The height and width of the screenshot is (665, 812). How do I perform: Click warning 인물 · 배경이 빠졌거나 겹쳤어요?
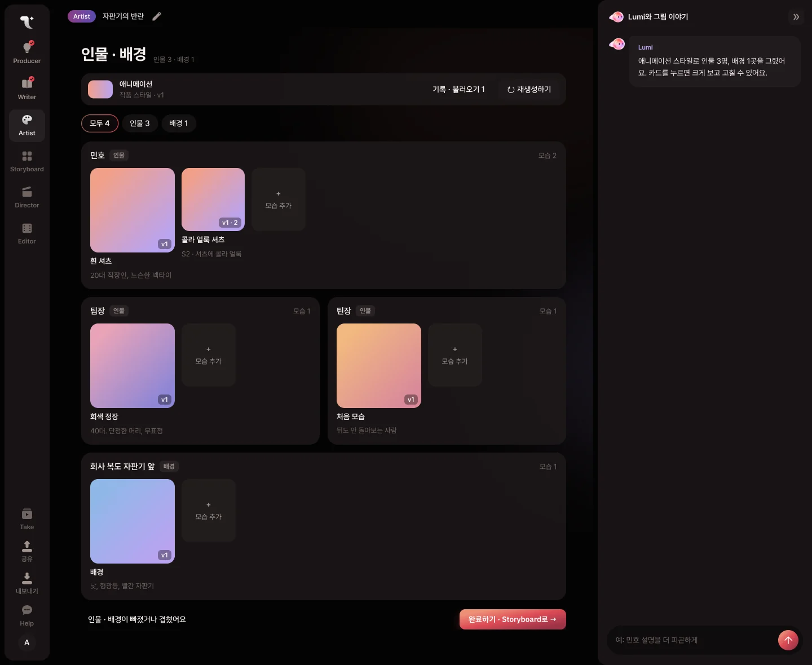coord(137,619)
